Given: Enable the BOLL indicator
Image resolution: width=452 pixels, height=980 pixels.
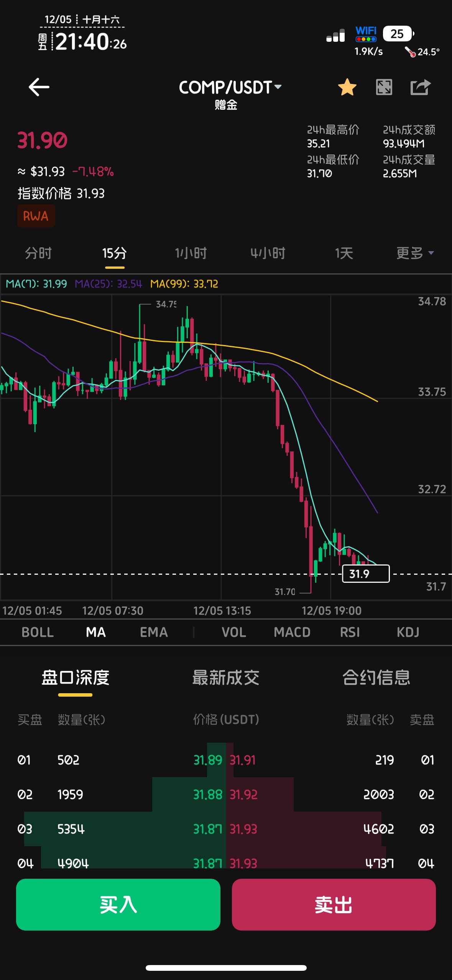Looking at the screenshot, I should (x=38, y=632).
